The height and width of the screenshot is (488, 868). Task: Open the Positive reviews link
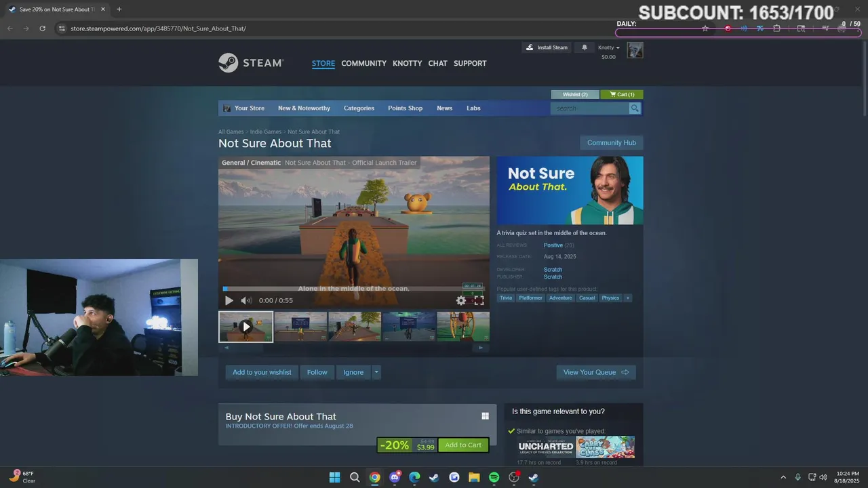[x=553, y=245]
